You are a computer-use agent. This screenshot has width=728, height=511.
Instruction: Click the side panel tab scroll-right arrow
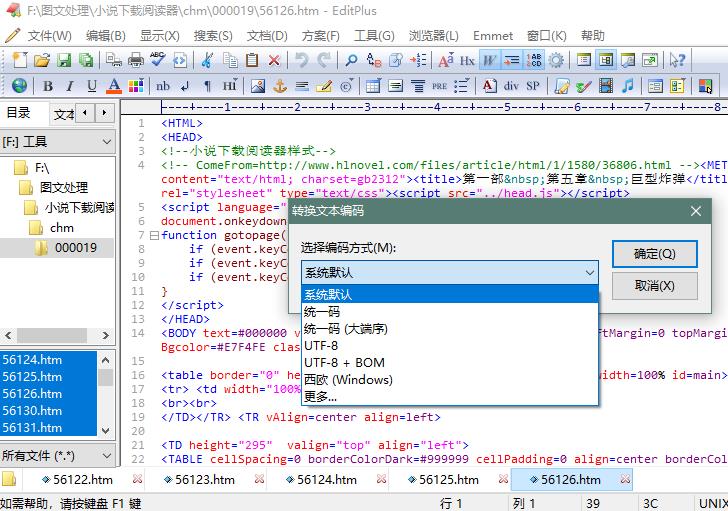[x=104, y=113]
